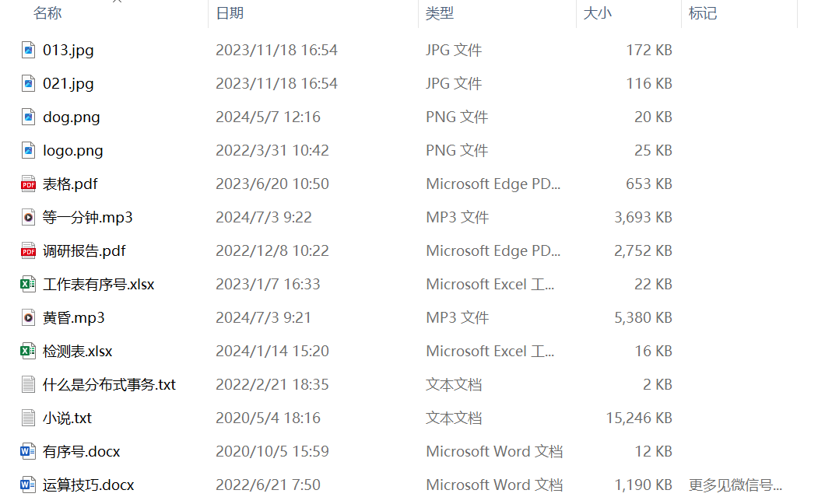This screenshot has height=504, width=818.
Task: Click the 运算技巧.docx file name
Action: click(x=89, y=485)
